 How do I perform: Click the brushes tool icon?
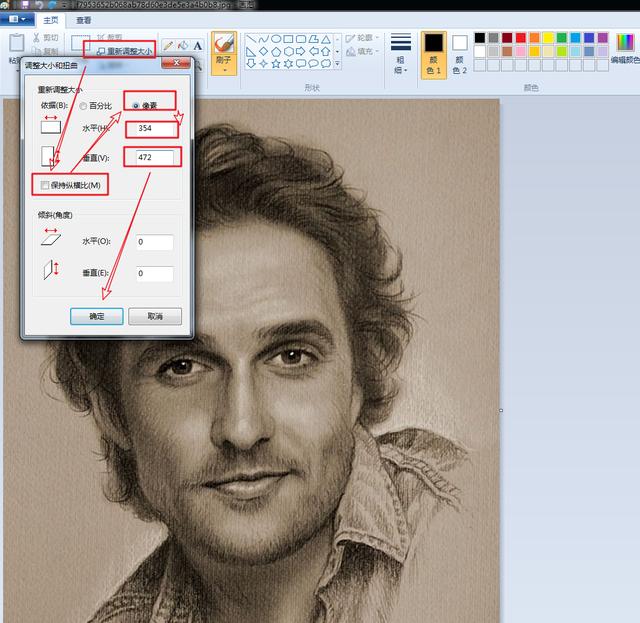coord(225,45)
